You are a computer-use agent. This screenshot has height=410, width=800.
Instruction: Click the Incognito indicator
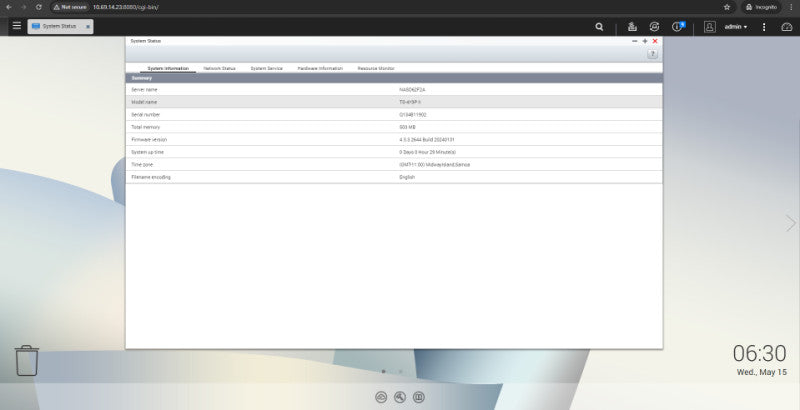pyautogui.click(x=761, y=7)
